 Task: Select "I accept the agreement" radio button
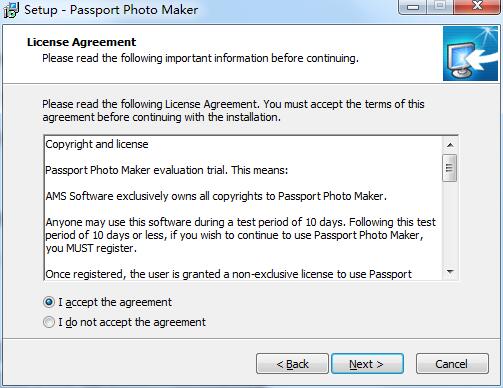tap(49, 302)
